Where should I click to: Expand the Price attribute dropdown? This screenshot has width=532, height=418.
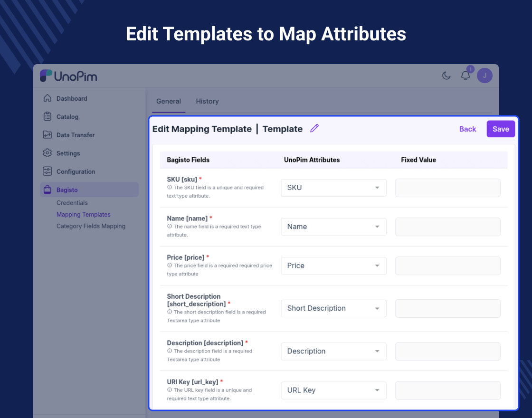pos(333,266)
